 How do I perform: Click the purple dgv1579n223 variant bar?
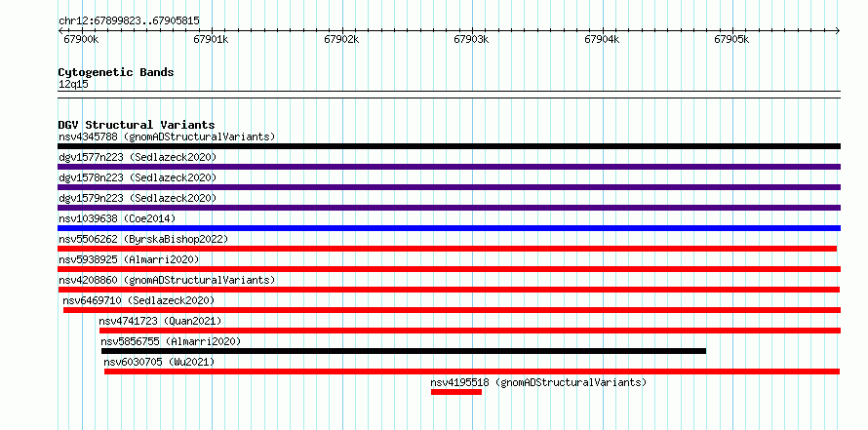(x=449, y=208)
